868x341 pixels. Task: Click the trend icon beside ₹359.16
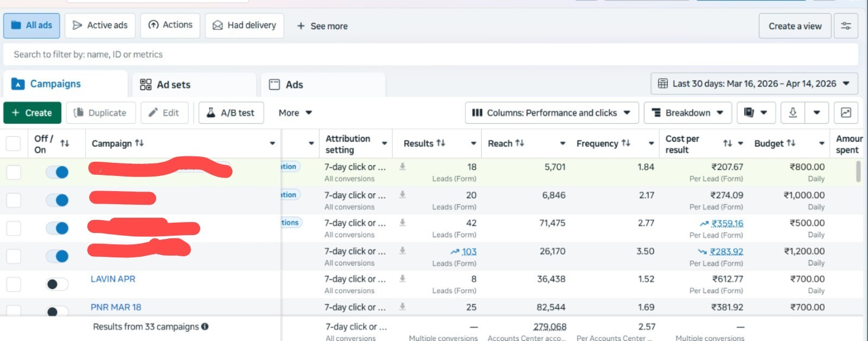(704, 223)
